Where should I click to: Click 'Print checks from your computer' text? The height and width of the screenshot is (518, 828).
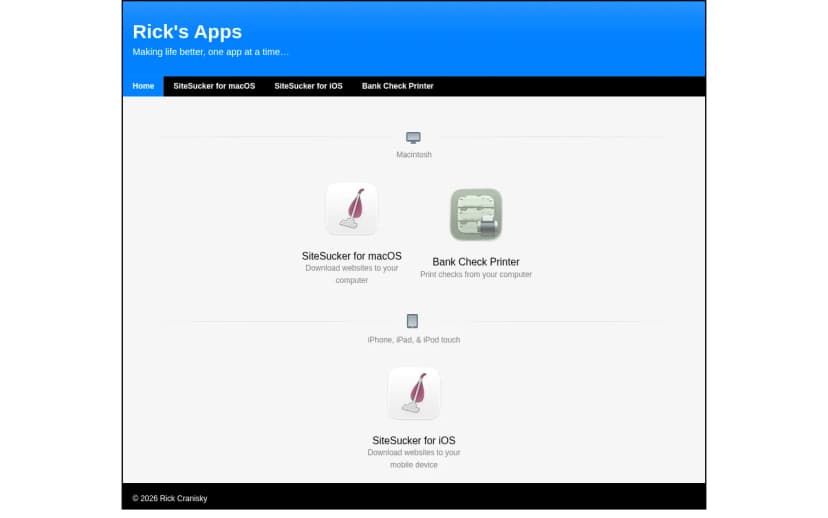click(x=476, y=275)
